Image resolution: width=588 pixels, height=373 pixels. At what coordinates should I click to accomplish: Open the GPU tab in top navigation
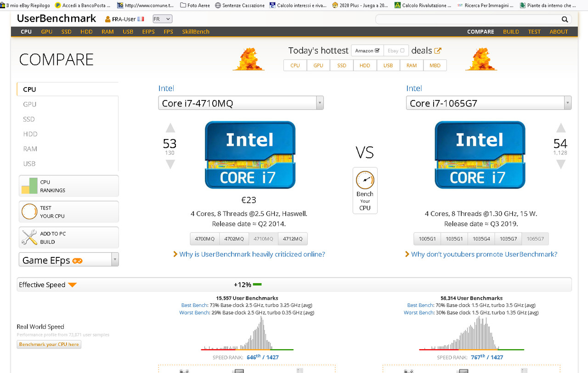click(x=46, y=32)
